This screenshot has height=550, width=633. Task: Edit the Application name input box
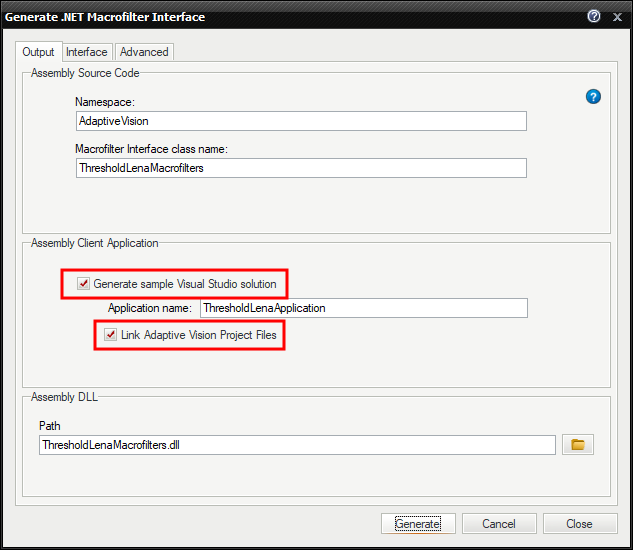tap(363, 309)
